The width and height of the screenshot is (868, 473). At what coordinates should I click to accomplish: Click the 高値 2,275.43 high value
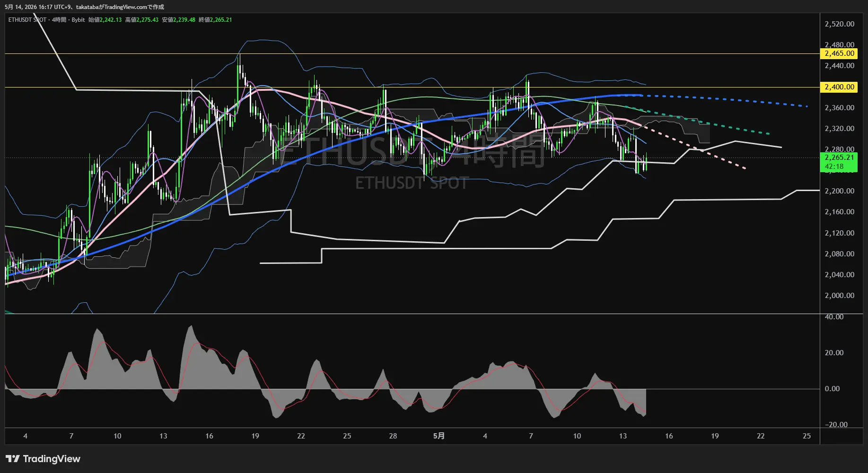(142, 20)
